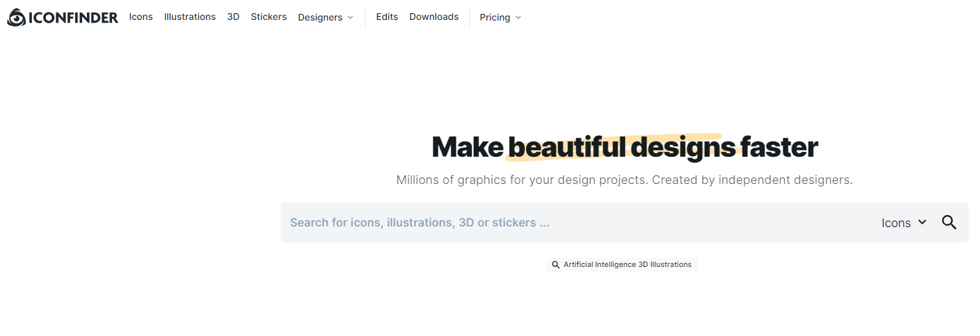This screenshot has width=980, height=336.
Task: Click the ICONFINDER wordmark text
Action: (73, 18)
